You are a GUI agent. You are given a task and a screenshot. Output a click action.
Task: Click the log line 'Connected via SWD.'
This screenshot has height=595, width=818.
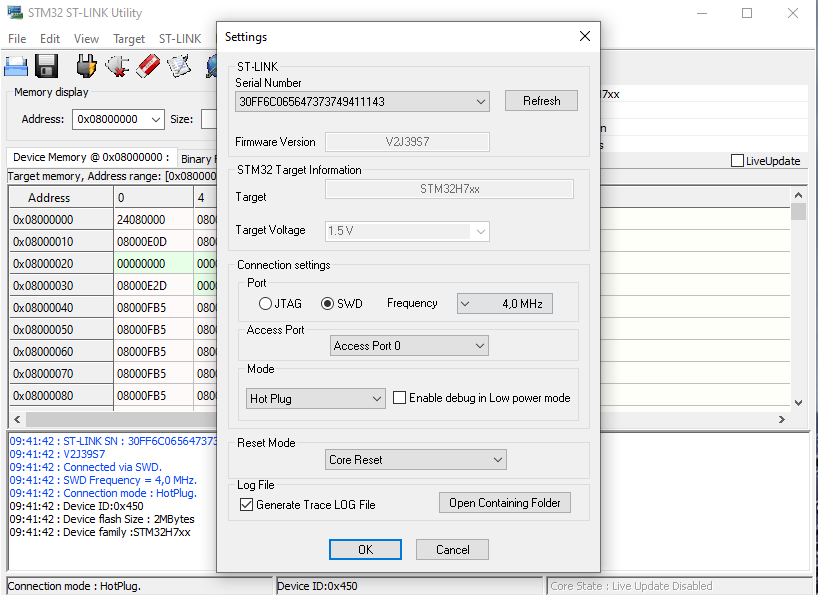click(86, 467)
